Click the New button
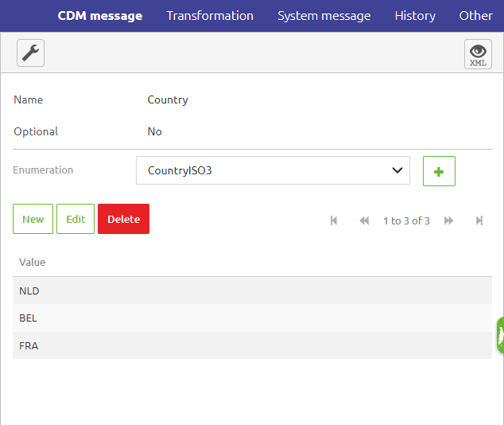 33,219
